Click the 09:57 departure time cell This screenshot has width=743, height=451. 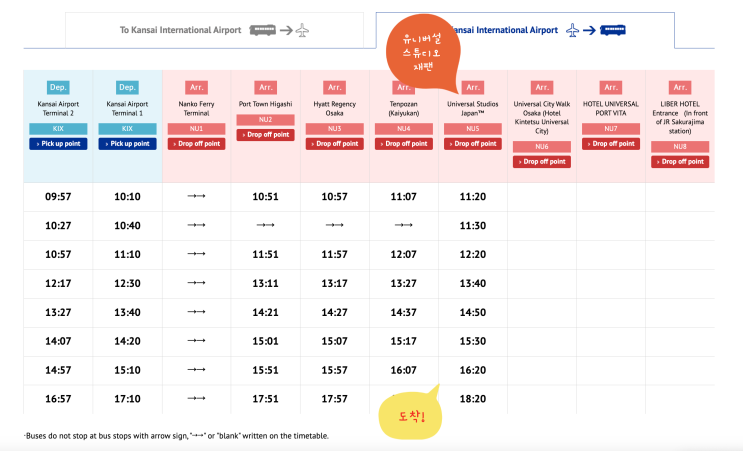[58, 197]
